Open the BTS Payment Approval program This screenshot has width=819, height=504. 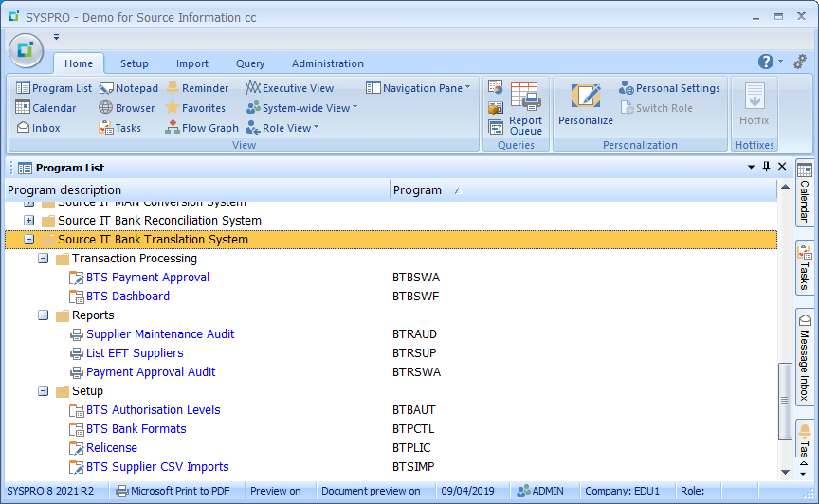148,278
